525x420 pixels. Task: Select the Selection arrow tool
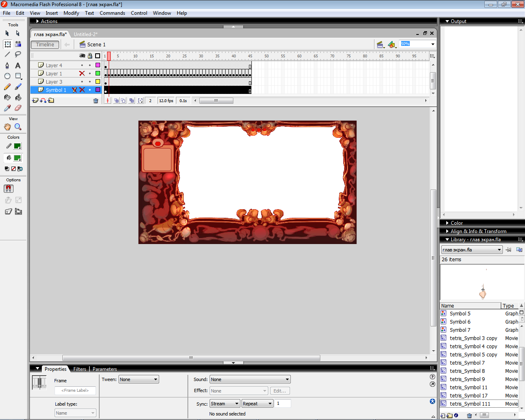(7, 33)
